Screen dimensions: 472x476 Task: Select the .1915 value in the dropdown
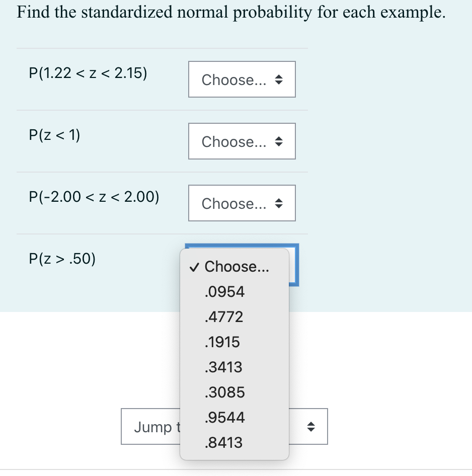click(223, 342)
